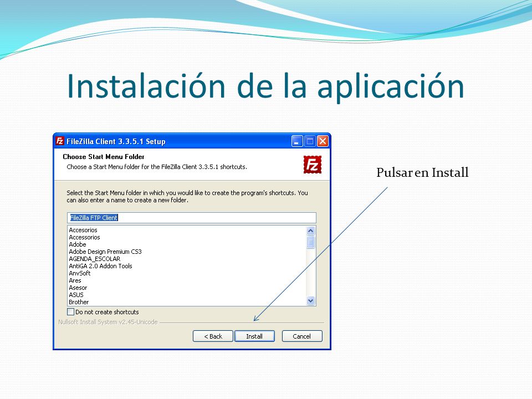Screen dimensions: 532x399
Task: Click the FileZilla logo in header
Action: [x=312, y=165]
